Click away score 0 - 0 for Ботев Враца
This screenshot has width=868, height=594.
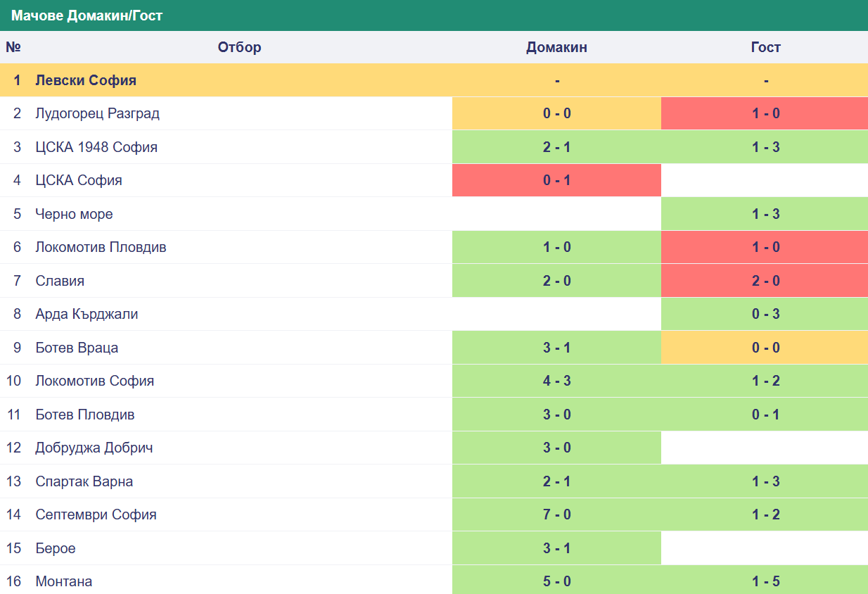(765, 348)
